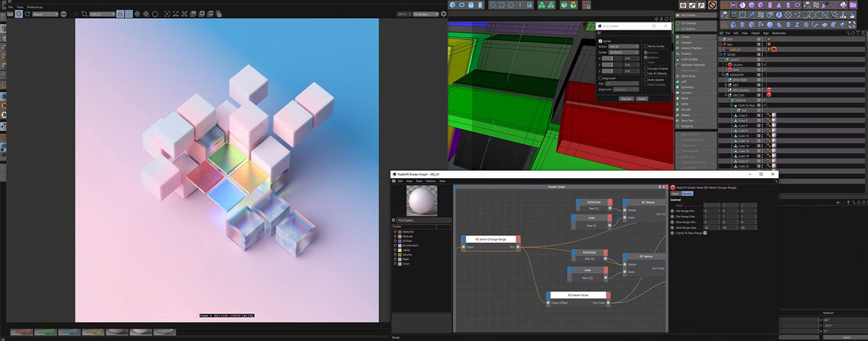
Task: Click the CV-Outline button
Action: (696, 29)
